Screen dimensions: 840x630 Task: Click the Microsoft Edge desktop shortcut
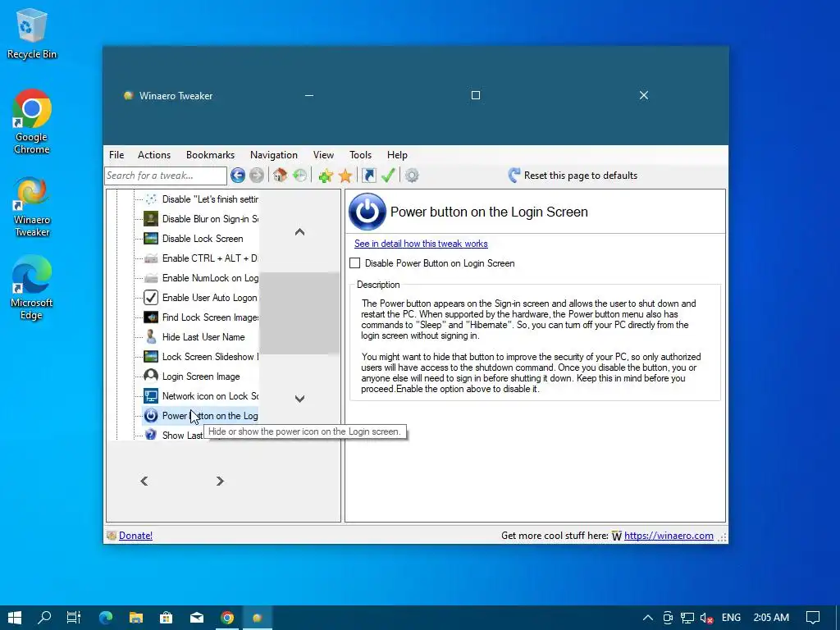coord(32,288)
